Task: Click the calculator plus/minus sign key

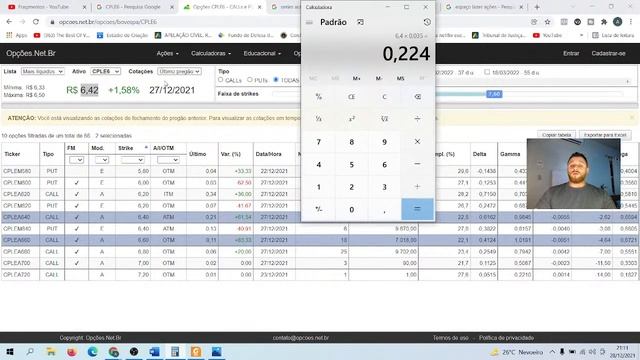Action: pos(318,209)
